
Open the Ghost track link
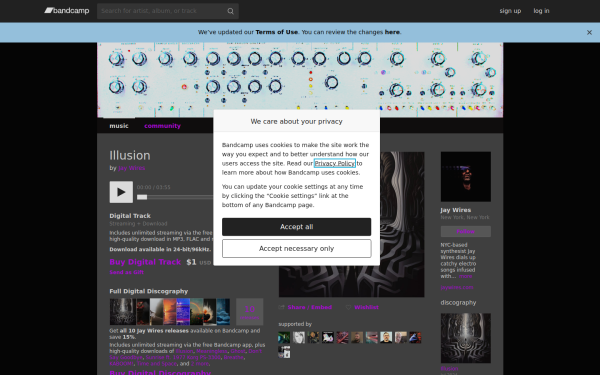click(x=238, y=351)
